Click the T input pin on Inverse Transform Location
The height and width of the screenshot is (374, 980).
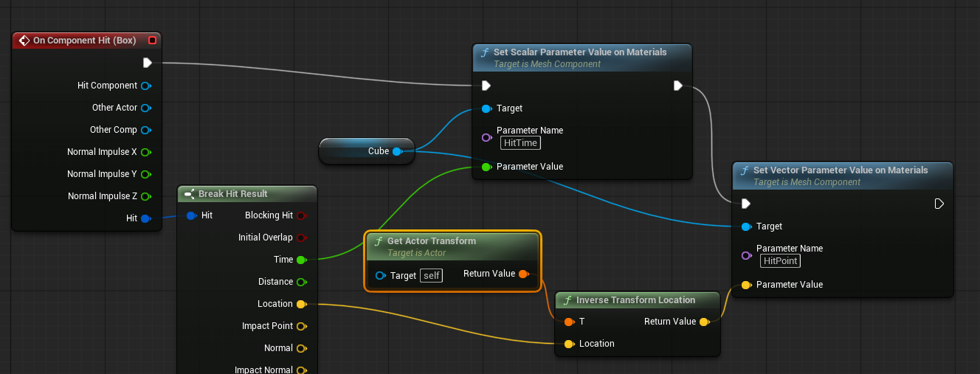pyautogui.click(x=568, y=322)
